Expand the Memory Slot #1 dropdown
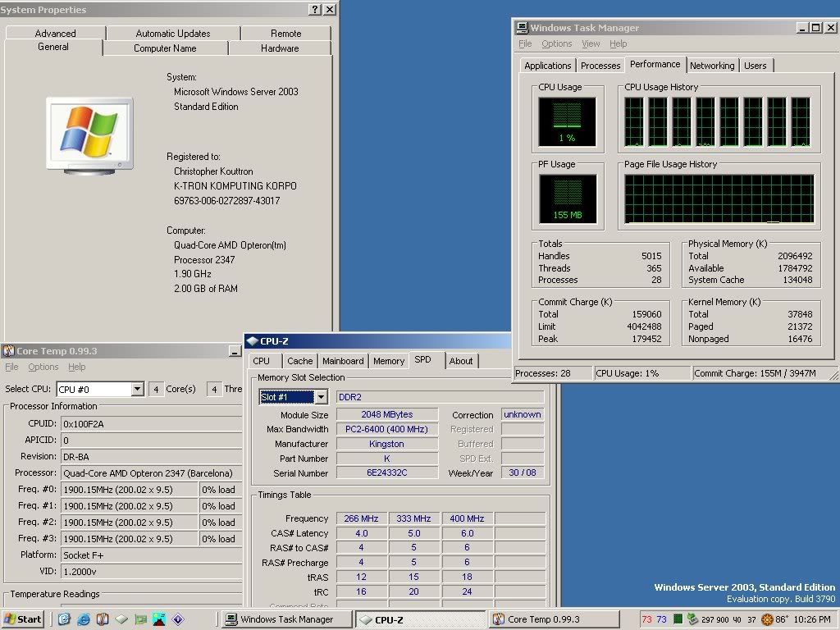This screenshot has width=840, height=630. coord(321,397)
